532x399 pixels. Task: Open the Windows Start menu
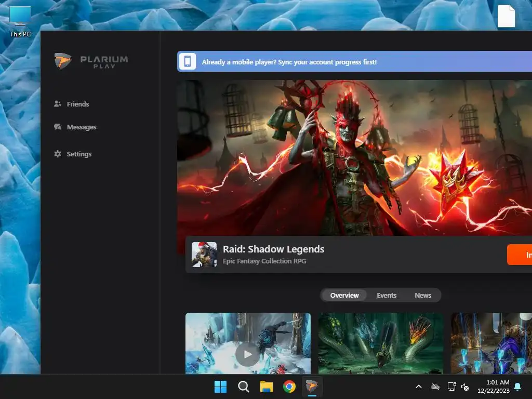tap(220, 387)
